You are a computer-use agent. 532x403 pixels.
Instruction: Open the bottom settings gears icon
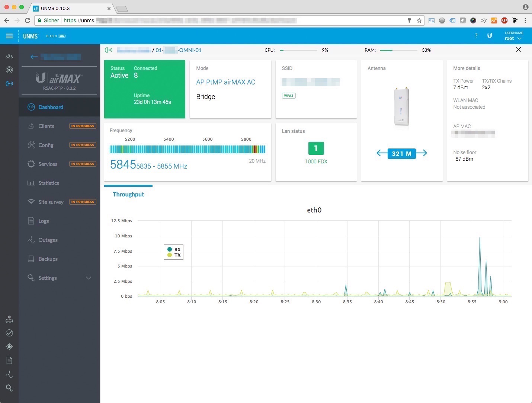coord(9,388)
